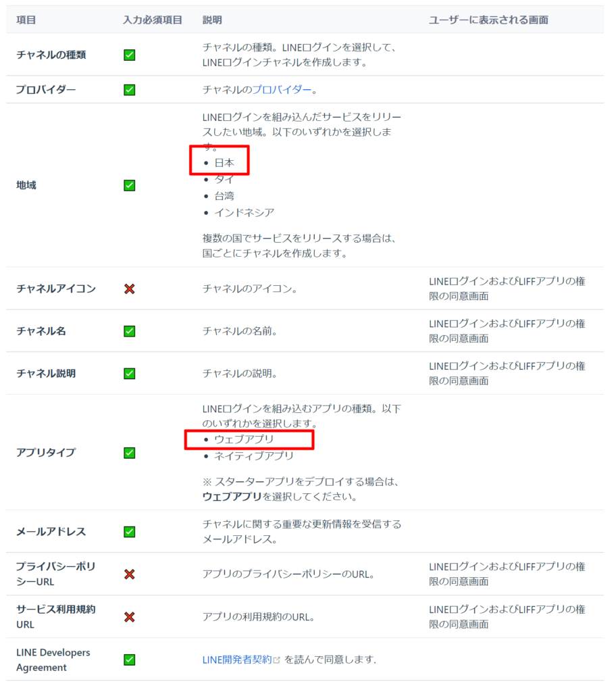616x692 pixels.
Task: Click the 地域 row green checkmark
Action: (129, 185)
